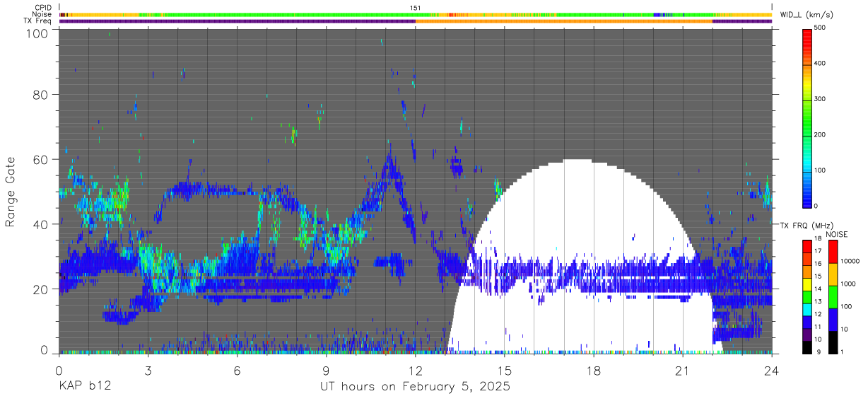This screenshot has height=401, width=868.
Task: Click the UT hours on February 5, 2025 title
Action: point(415,387)
